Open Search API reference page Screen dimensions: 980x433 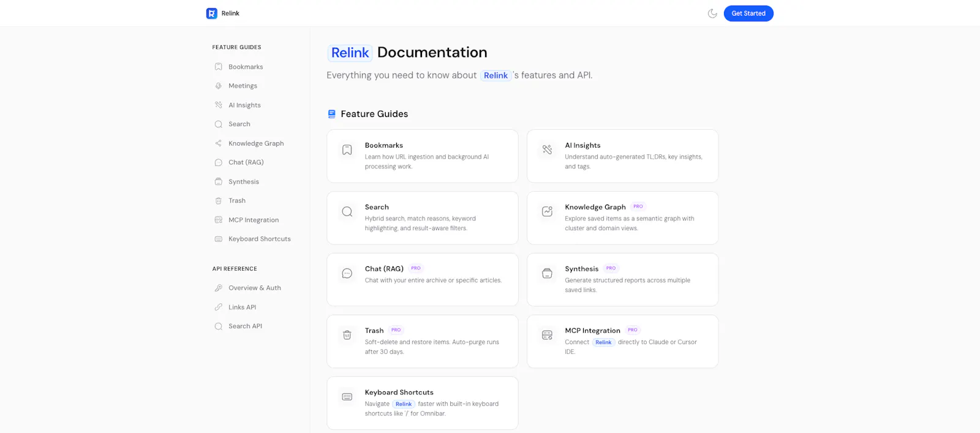tap(245, 326)
